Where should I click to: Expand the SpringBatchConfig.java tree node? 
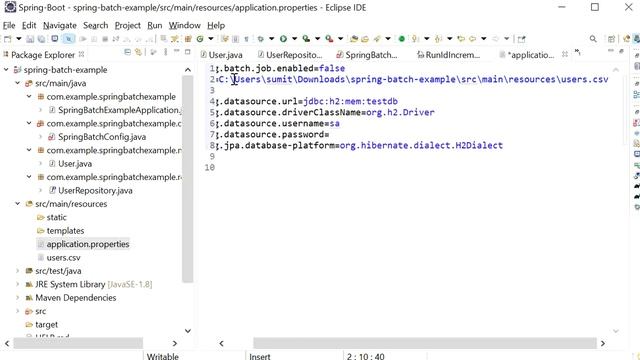(40, 137)
